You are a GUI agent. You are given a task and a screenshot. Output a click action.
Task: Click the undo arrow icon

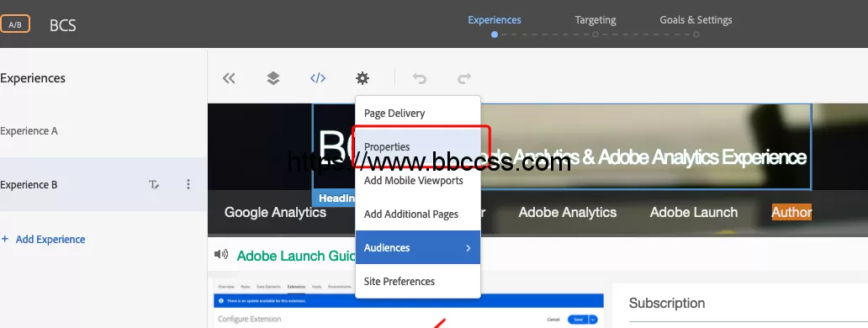[420, 78]
